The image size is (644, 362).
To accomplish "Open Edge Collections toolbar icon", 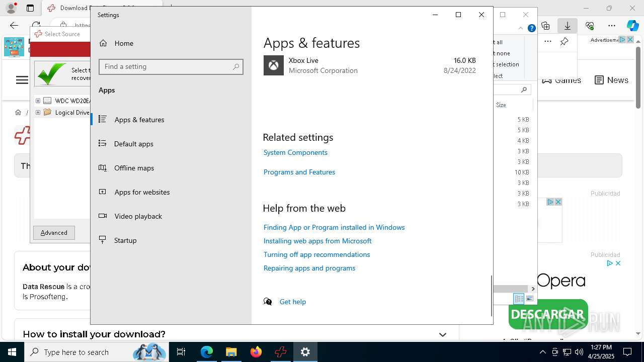I will pos(545,26).
